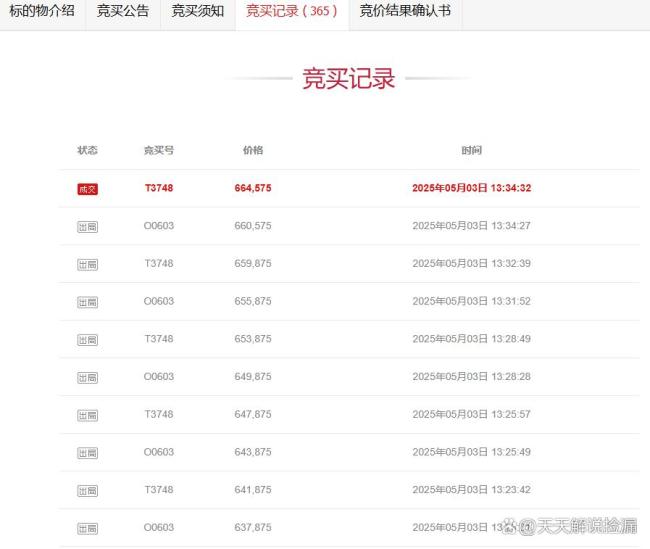Click 出局 badge in the 660,575 row

[87, 227]
